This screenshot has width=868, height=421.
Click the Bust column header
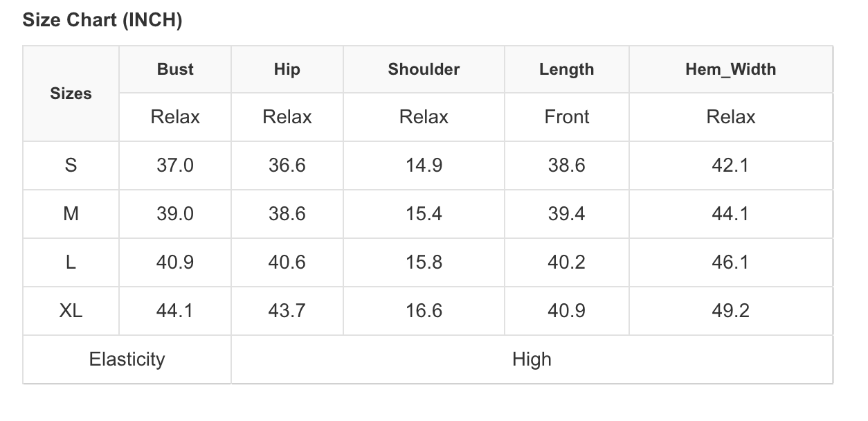pyautogui.click(x=175, y=69)
